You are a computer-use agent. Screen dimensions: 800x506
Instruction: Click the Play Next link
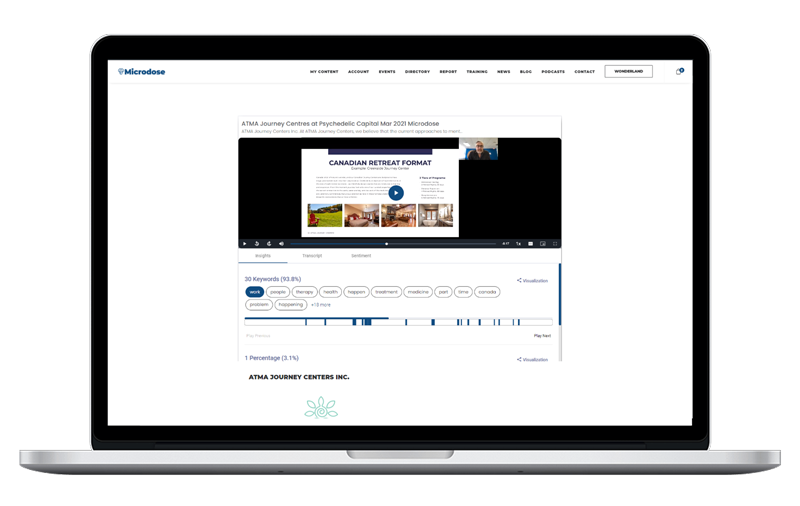[x=542, y=336]
